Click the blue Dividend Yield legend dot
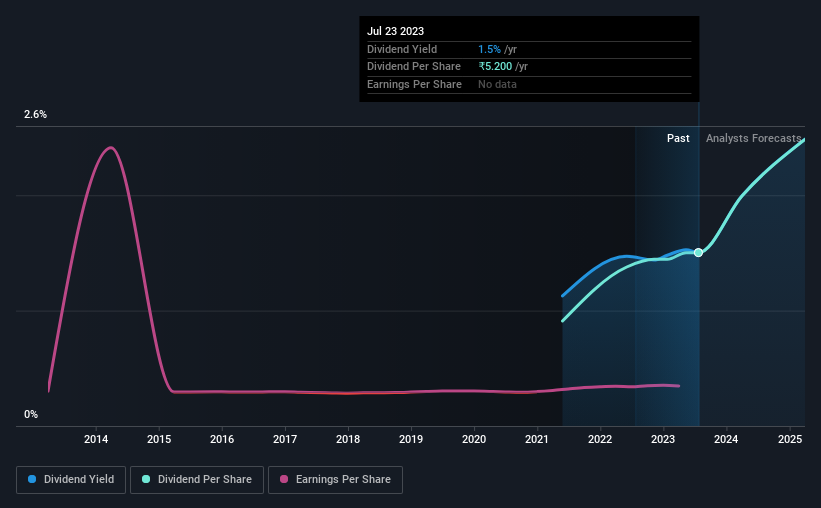The image size is (821, 508). (x=32, y=479)
